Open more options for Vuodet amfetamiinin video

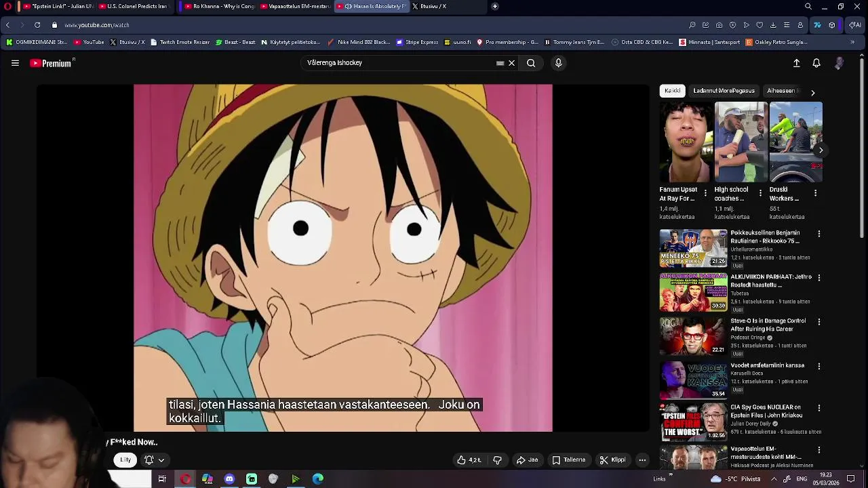[x=819, y=366]
